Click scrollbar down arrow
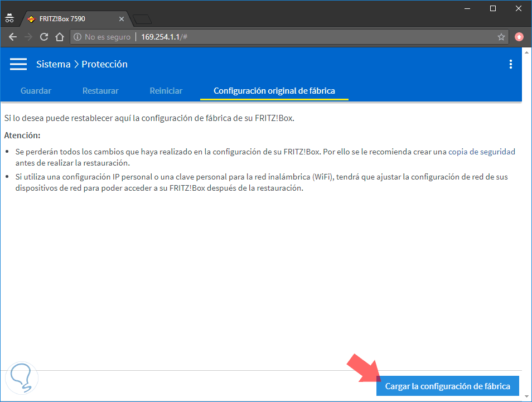The height and width of the screenshot is (402, 532). click(x=526, y=396)
